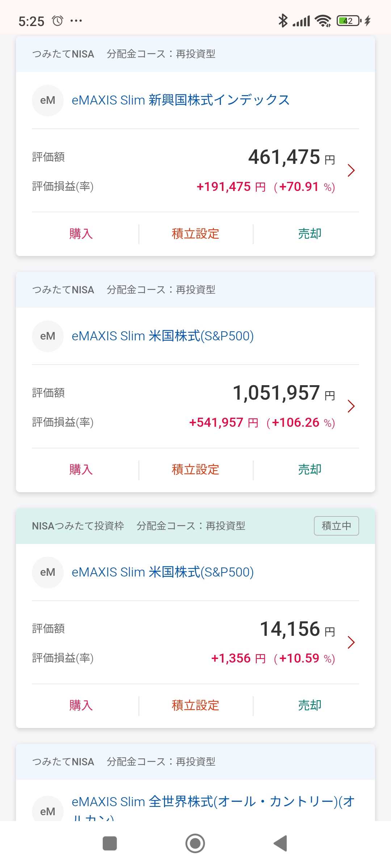Expand details arrow beside 461,475 円
This screenshot has width=391, height=868.
350,170
